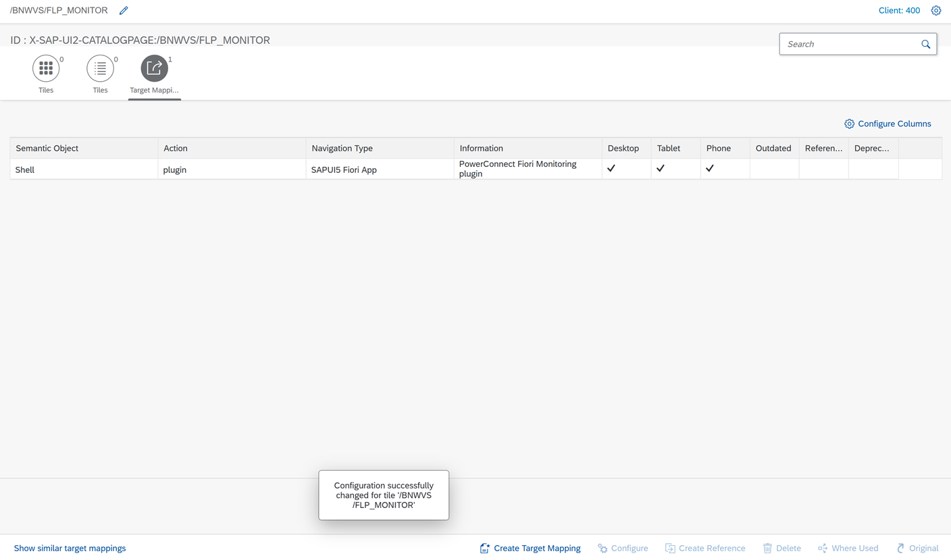Viewport: 951px width, 560px height.
Task: Click the Information column header
Action: (481, 149)
